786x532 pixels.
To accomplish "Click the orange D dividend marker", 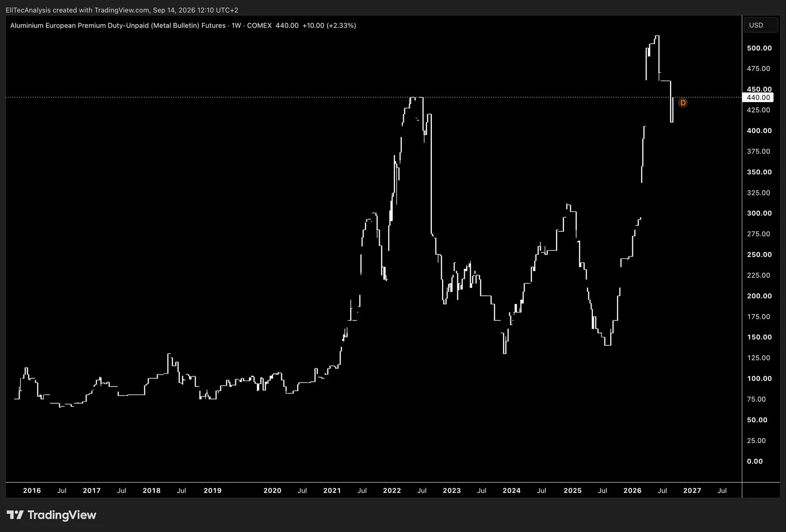I will (682, 103).
